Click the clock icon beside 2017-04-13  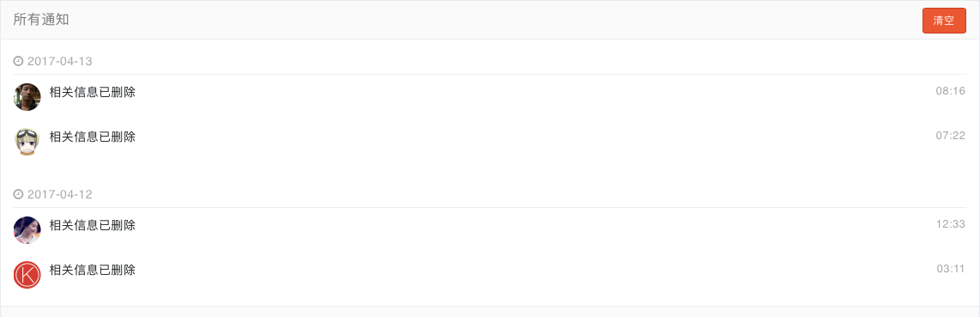pyautogui.click(x=18, y=61)
